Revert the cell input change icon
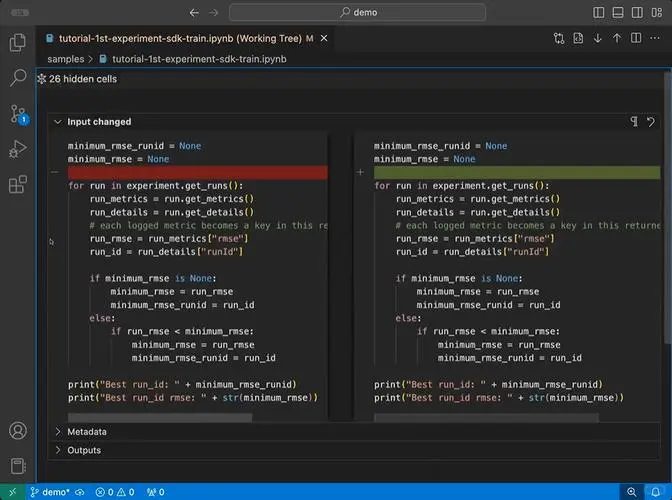Image resolution: width=672 pixels, height=500 pixels. pos(651,122)
